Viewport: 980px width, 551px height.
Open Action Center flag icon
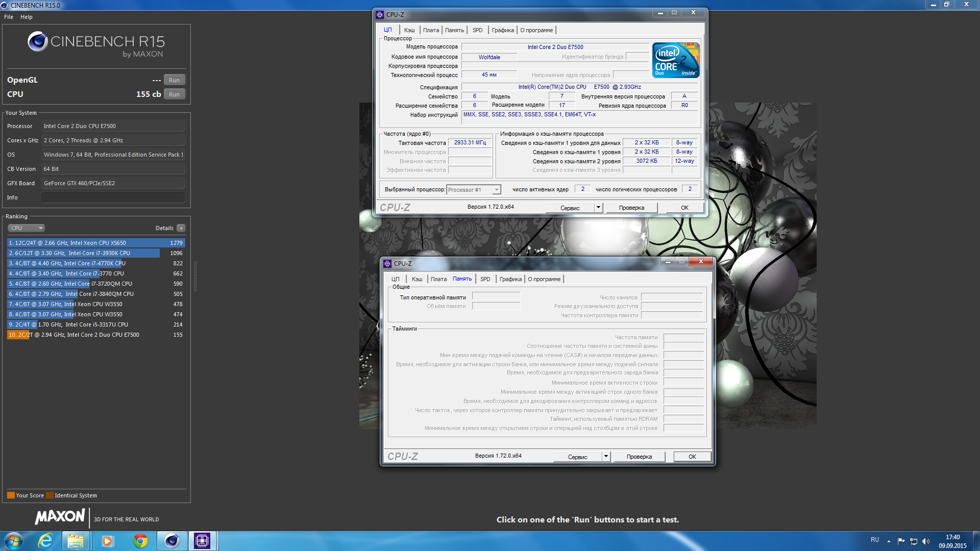[x=901, y=541]
